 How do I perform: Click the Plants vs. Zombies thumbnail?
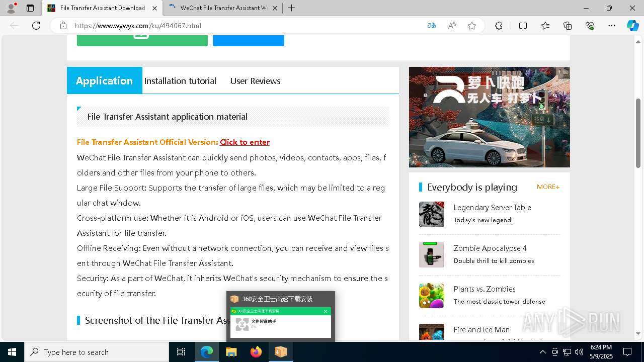(x=432, y=296)
